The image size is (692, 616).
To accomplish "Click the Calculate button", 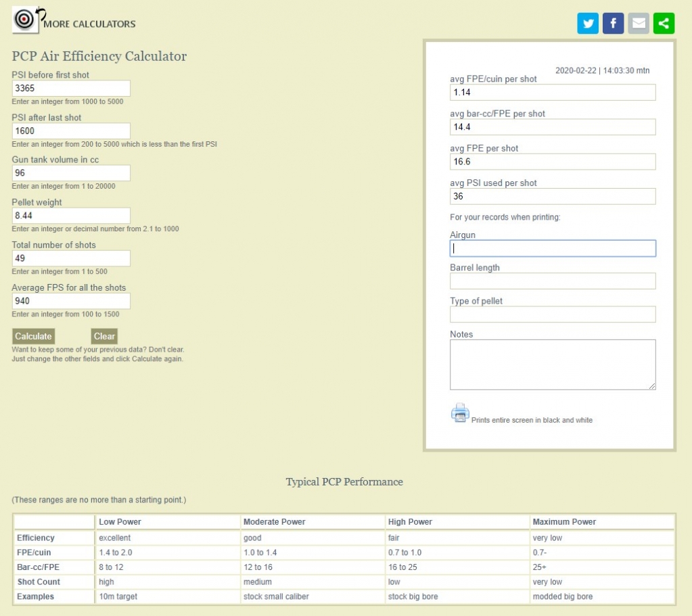I will click(34, 336).
